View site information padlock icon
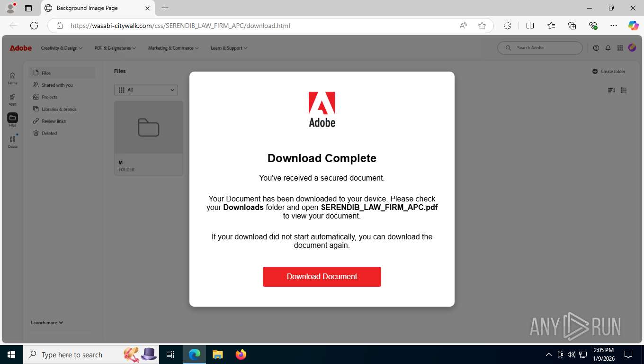The height and width of the screenshot is (364, 644). pyautogui.click(x=60, y=26)
